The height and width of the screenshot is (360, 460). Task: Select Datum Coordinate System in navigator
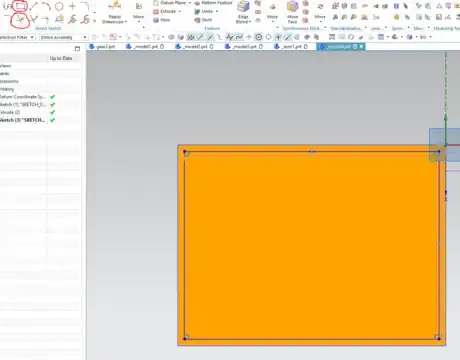[x=23, y=97]
